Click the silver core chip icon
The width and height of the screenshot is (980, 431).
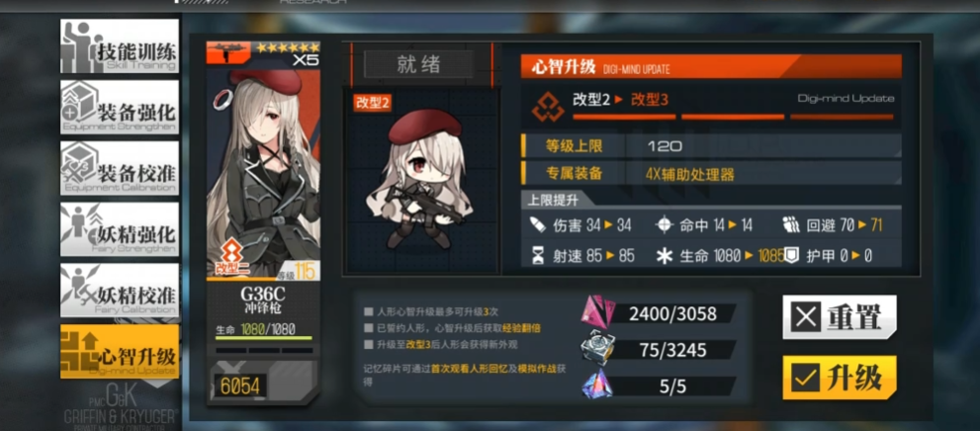pyautogui.click(x=598, y=348)
